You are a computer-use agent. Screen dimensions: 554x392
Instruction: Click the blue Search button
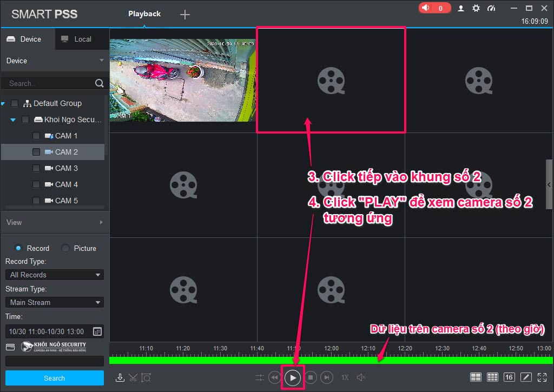[x=55, y=378]
